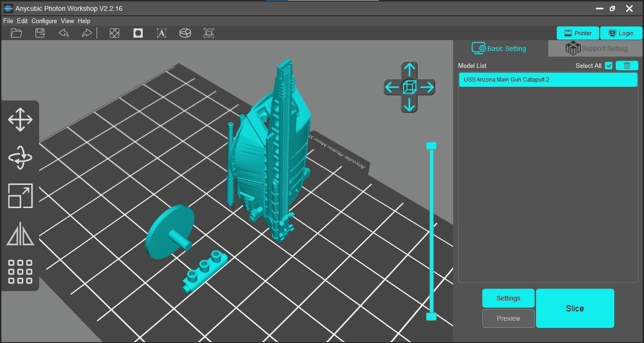Open a file with the folder icon
The width and height of the screenshot is (644, 343).
(x=17, y=33)
